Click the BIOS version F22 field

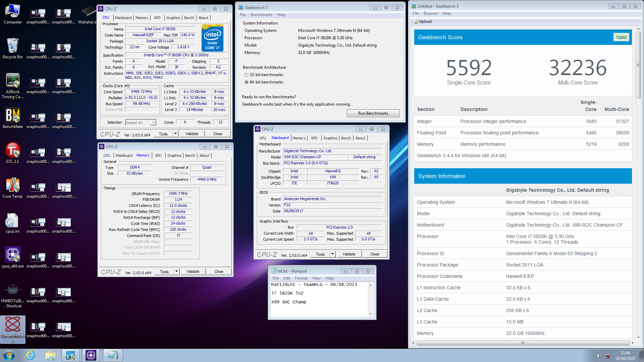tap(332, 205)
